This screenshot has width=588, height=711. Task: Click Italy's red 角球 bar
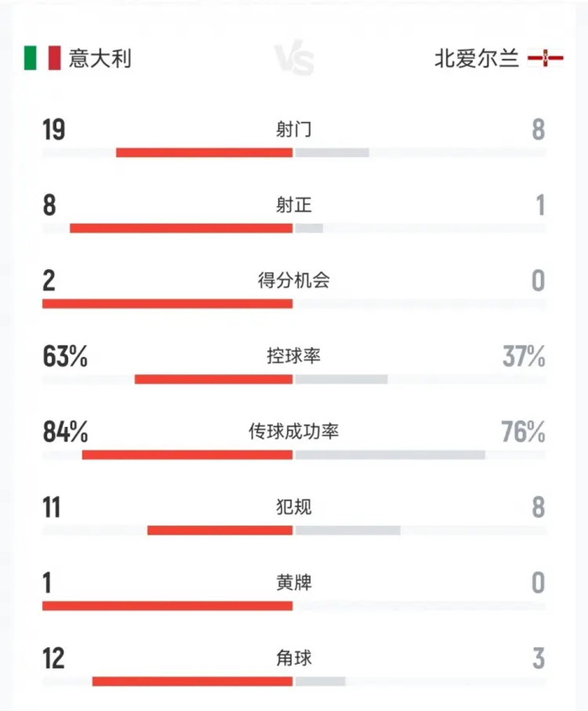tap(192, 681)
